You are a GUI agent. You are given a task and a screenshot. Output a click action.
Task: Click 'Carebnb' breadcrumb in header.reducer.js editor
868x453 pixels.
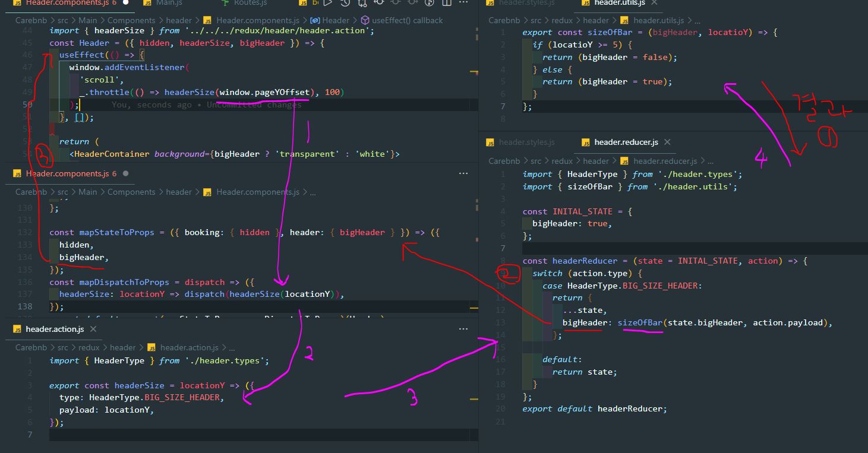coord(504,161)
